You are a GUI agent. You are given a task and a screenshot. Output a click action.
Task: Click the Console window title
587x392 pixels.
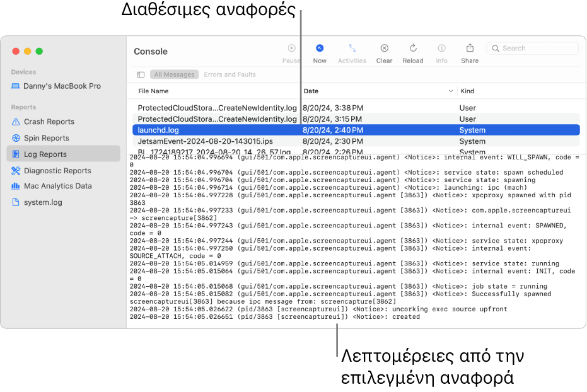pos(151,51)
